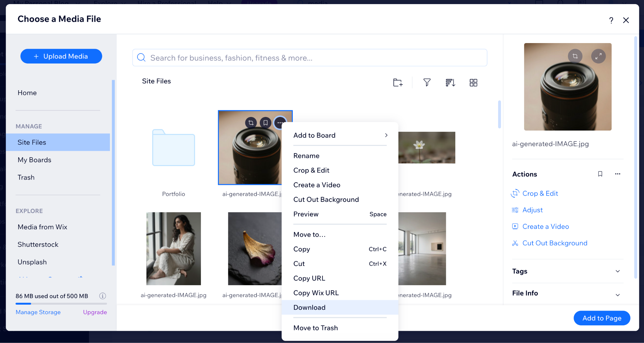
Task: Click crop icon on selected camera thumbnail
Action: (x=251, y=123)
